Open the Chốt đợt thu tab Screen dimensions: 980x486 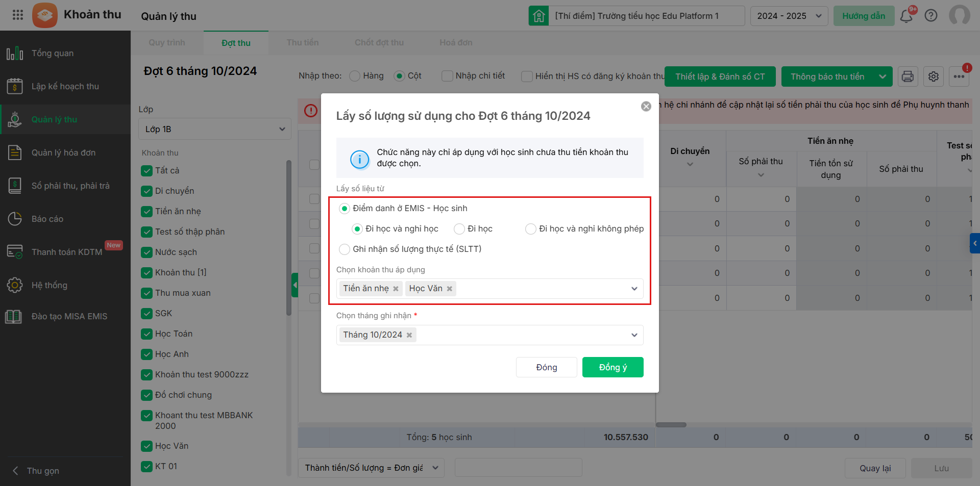(x=379, y=43)
